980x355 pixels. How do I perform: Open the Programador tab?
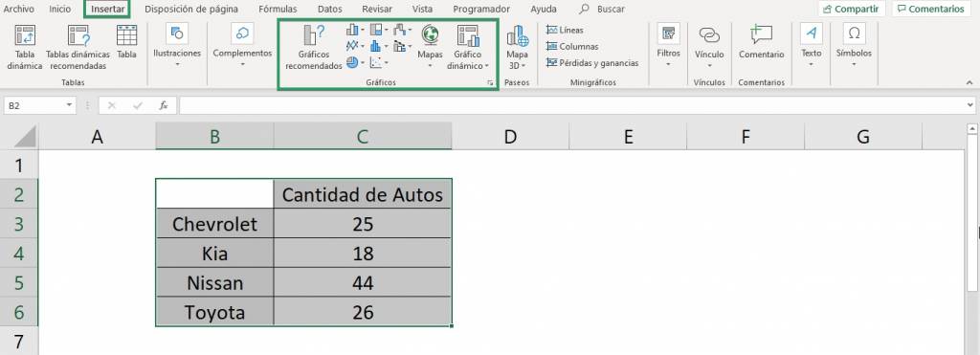pos(481,10)
